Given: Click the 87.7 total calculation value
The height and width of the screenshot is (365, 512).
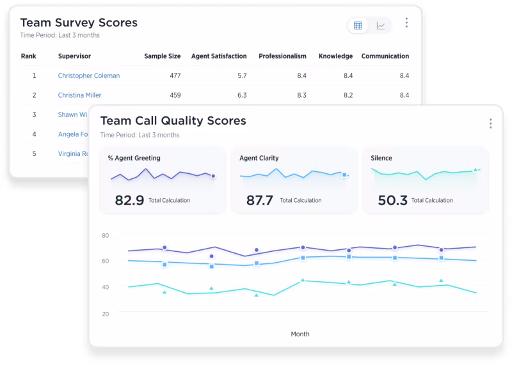Looking at the screenshot, I should pyautogui.click(x=260, y=200).
